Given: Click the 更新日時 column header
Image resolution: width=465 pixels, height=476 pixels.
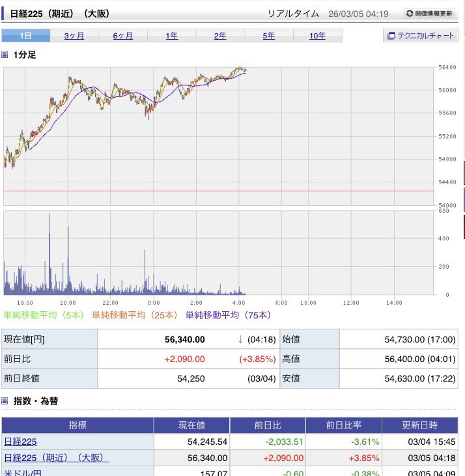Looking at the screenshot, I should point(420,425).
